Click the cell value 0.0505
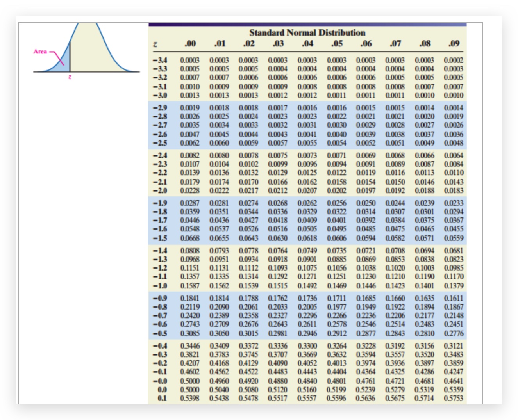 click(307, 229)
